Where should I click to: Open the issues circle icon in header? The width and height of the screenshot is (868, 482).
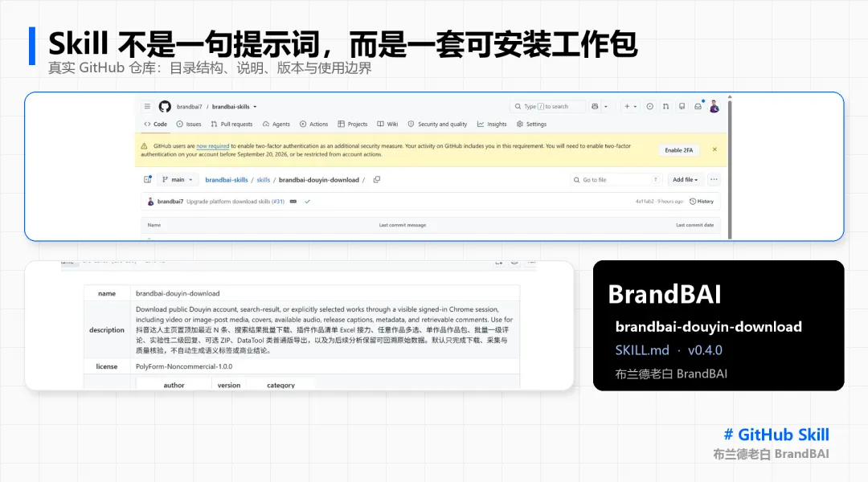coord(650,106)
